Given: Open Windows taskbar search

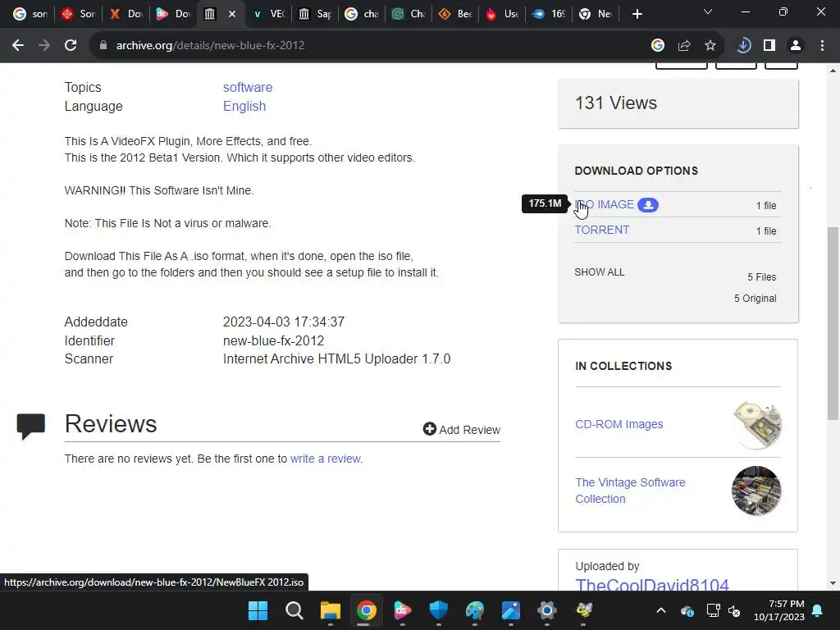Looking at the screenshot, I should 294,610.
